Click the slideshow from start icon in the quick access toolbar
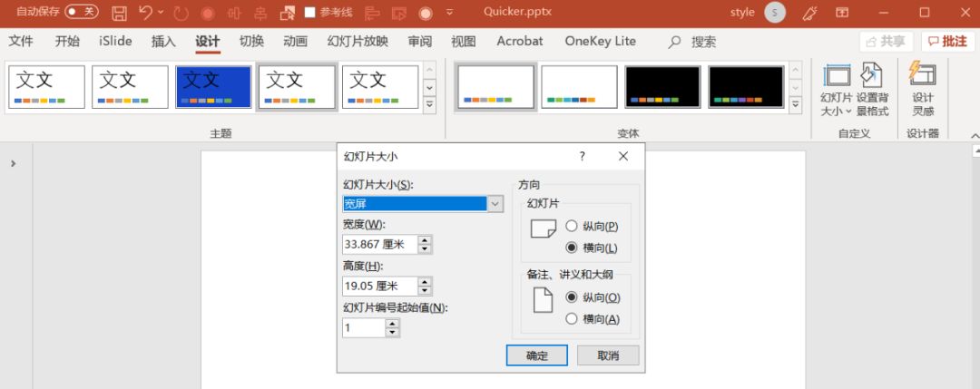The height and width of the screenshot is (389, 980). (398, 13)
